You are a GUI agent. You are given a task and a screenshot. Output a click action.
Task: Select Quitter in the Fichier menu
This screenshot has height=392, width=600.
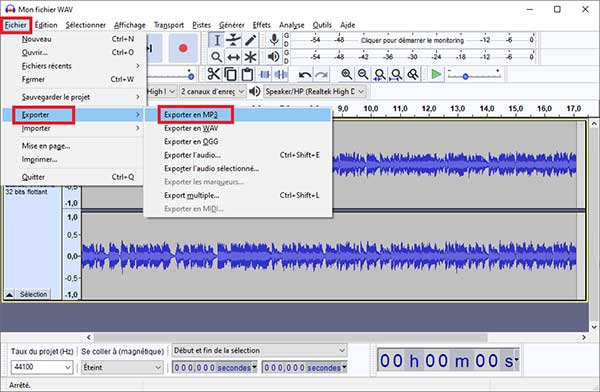73,177
